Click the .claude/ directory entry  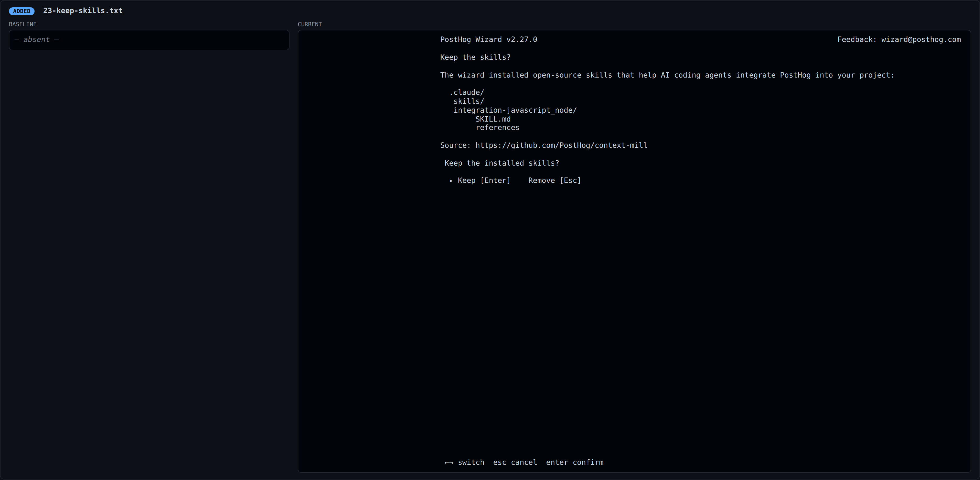pyautogui.click(x=467, y=92)
